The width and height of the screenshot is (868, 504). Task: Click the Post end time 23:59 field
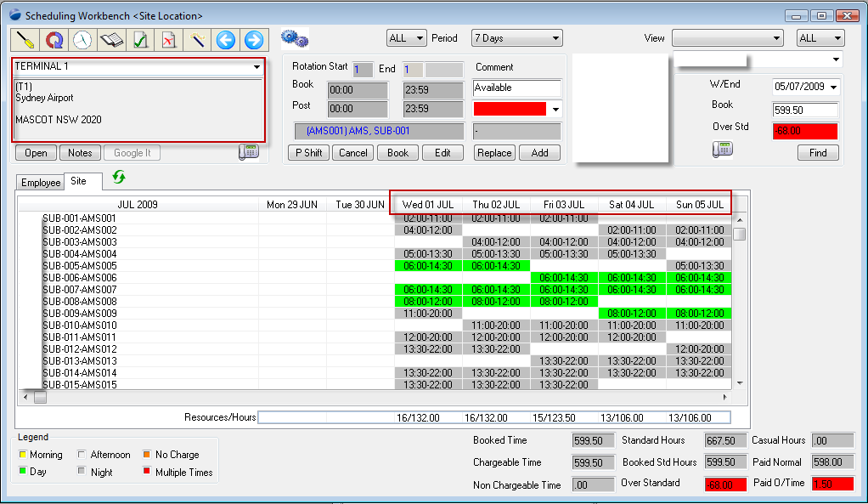coord(433,109)
